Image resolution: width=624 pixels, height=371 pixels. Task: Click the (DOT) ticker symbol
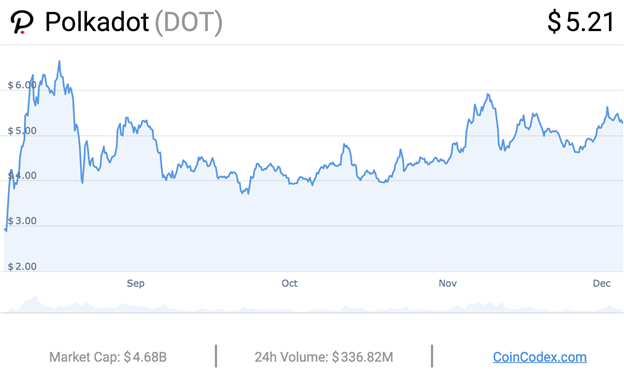point(188,23)
